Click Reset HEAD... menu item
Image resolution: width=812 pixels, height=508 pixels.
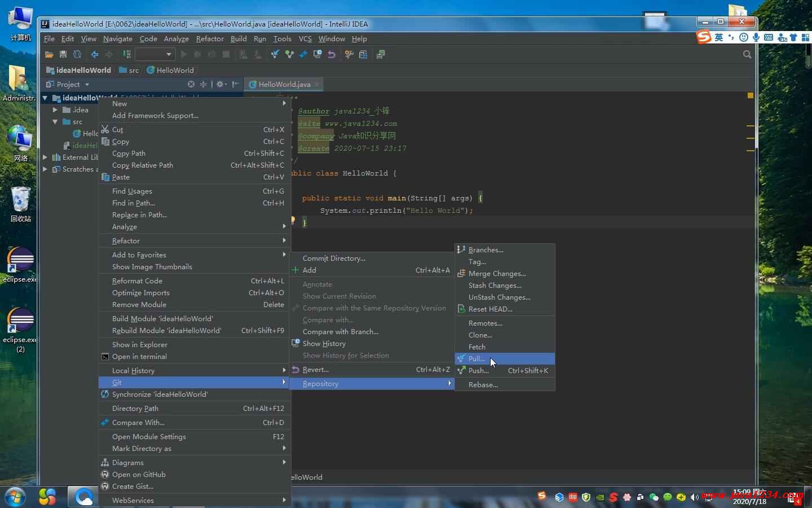[x=505, y=309]
